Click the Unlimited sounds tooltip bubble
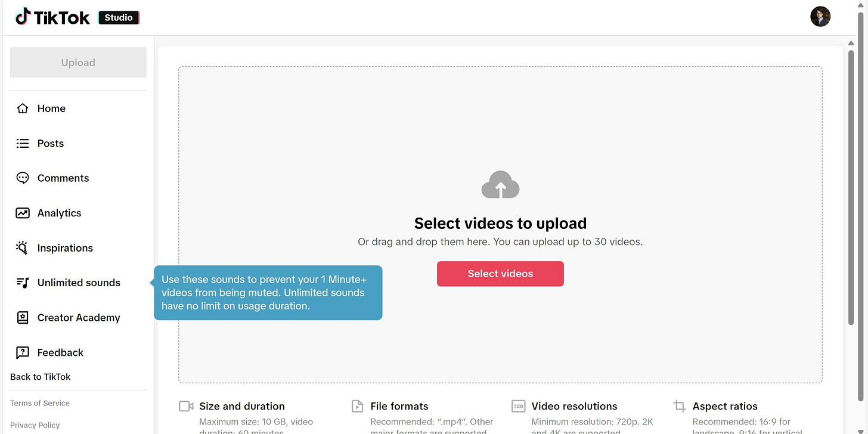The image size is (868, 434). [268, 293]
